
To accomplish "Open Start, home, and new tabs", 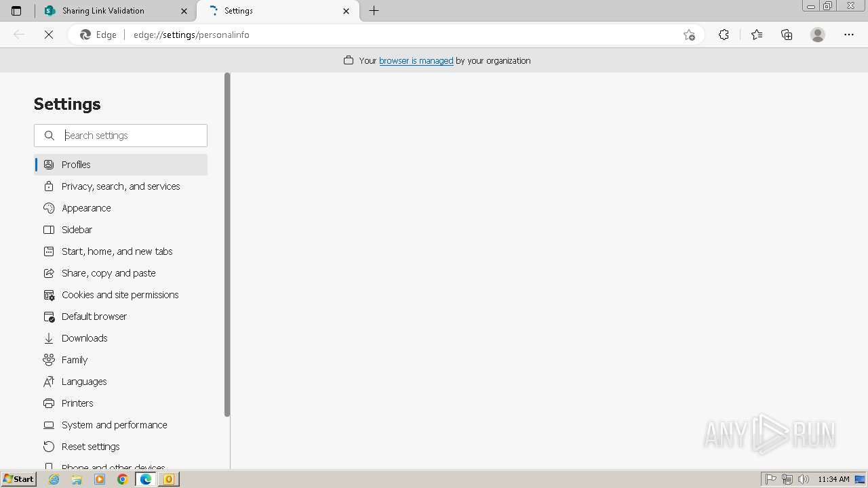I will [x=121, y=251].
